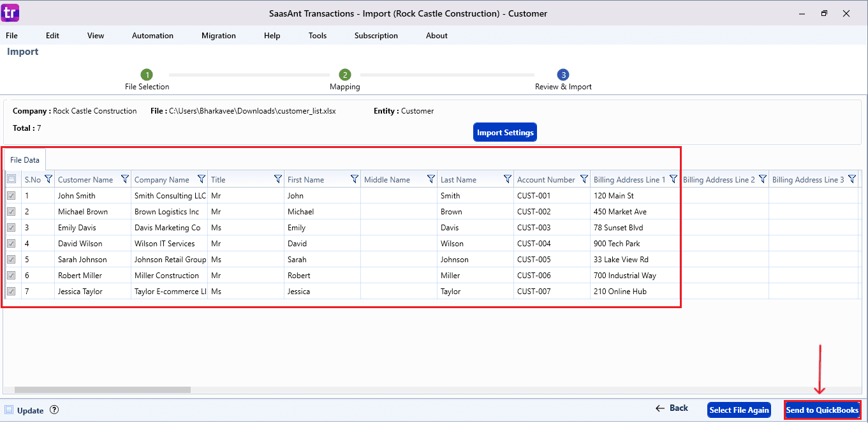Select customer name cell 'Emily Davis'

(x=93, y=228)
